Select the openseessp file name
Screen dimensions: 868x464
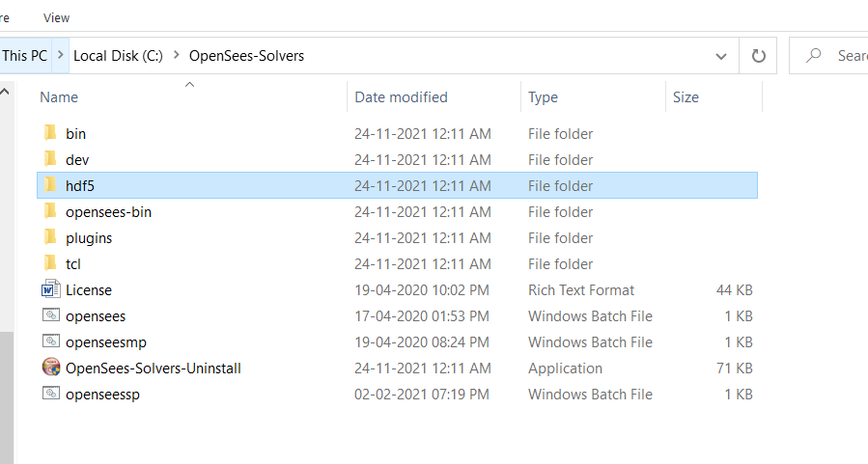(102, 394)
